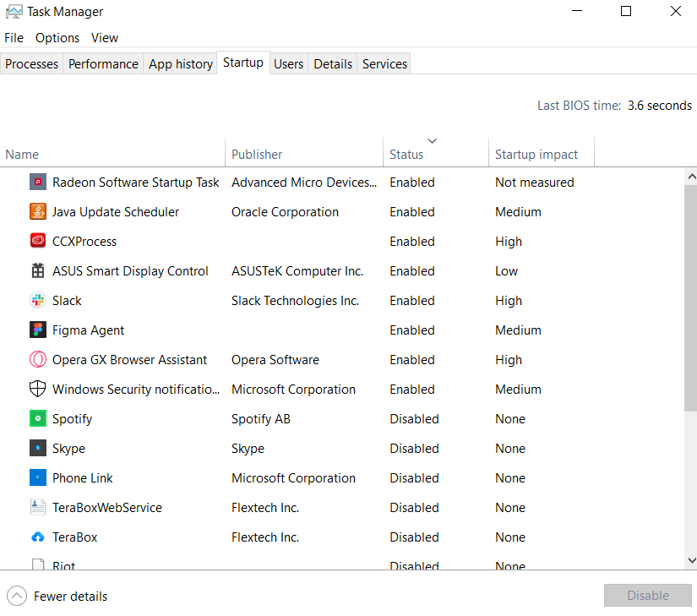Click the Slack app icon

click(38, 301)
